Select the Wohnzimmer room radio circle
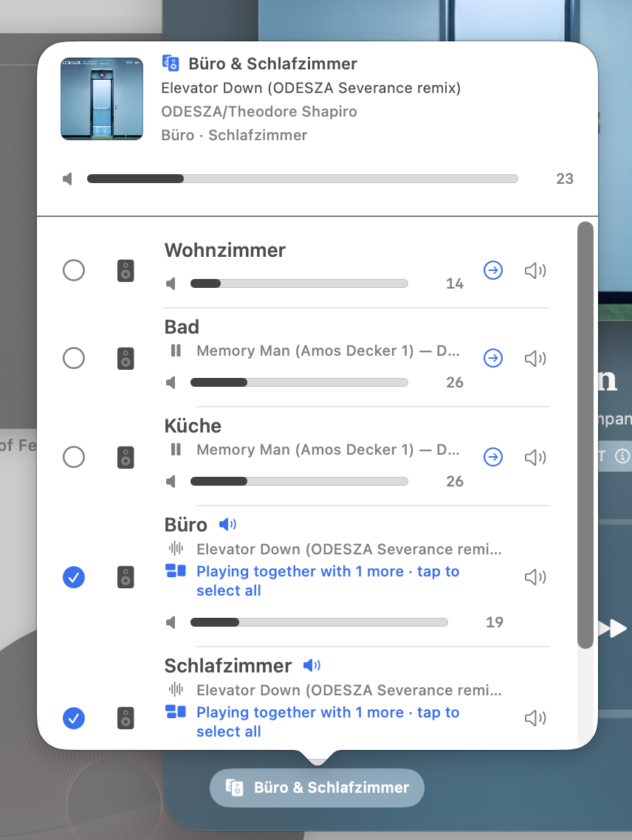 [x=73, y=271]
